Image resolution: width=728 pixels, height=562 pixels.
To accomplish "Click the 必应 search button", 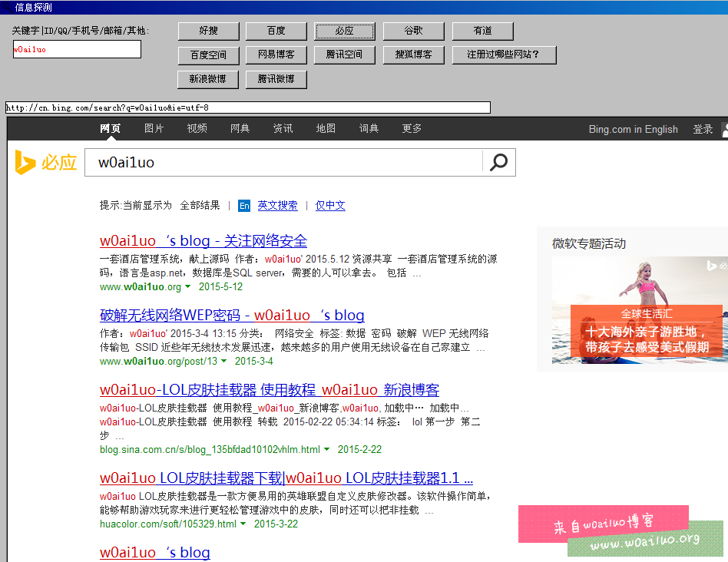I will click(x=345, y=31).
